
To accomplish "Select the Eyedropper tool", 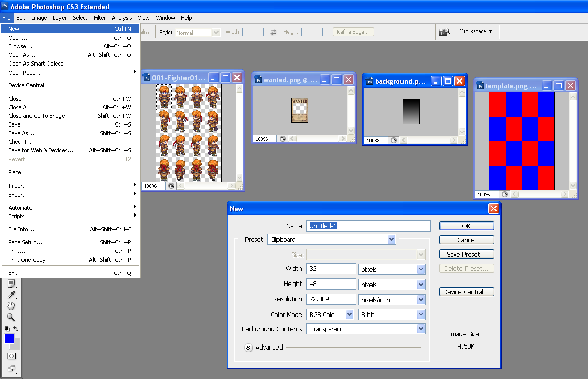I will (x=11, y=295).
